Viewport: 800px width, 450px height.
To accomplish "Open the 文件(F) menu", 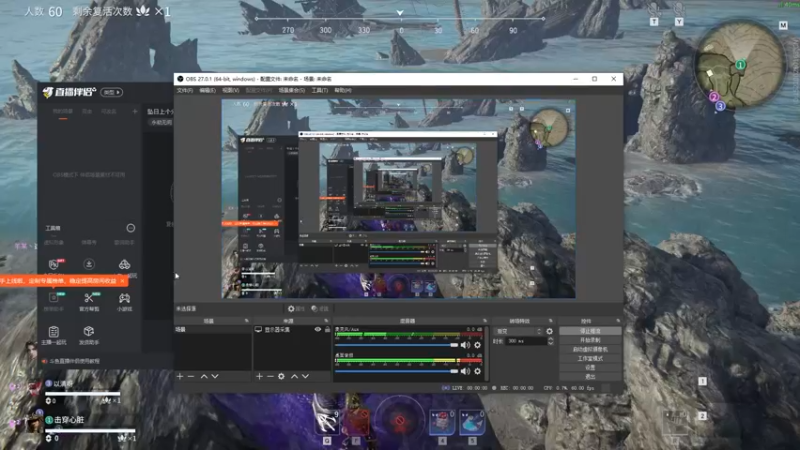I will point(185,90).
